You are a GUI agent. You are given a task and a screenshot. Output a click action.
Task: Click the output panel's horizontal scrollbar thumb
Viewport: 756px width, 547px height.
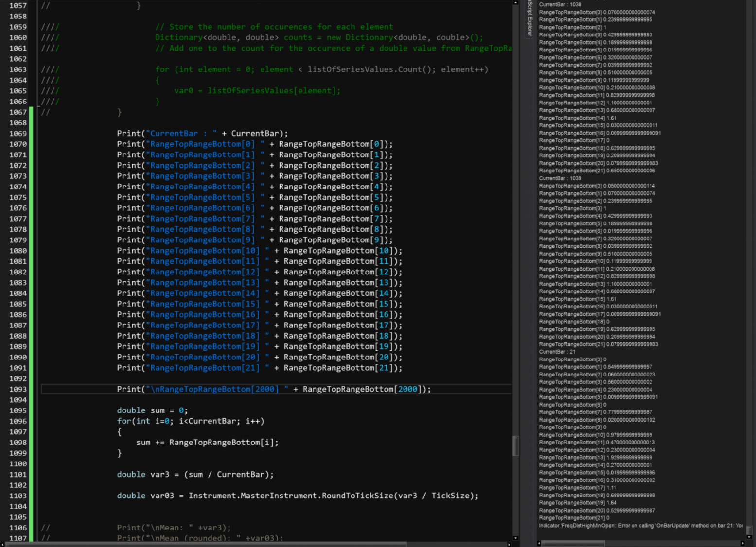(x=573, y=543)
